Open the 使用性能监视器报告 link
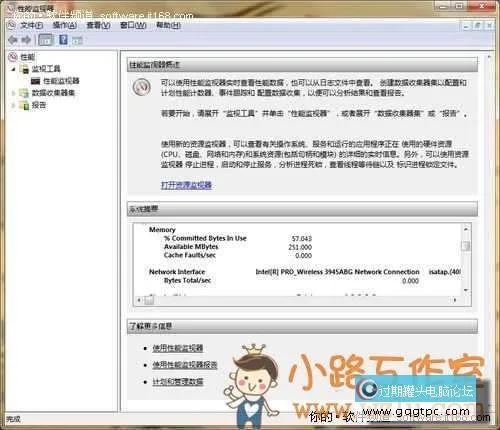500x430 pixels. tap(185, 365)
